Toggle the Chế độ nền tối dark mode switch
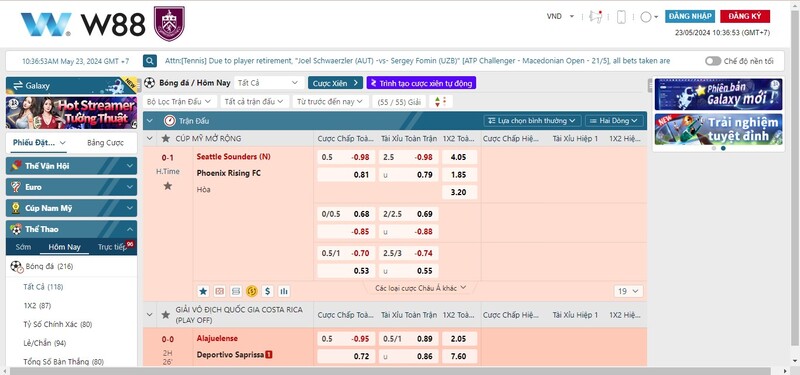Image resolution: width=800 pixels, height=375 pixels. pyautogui.click(x=713, y=61)
